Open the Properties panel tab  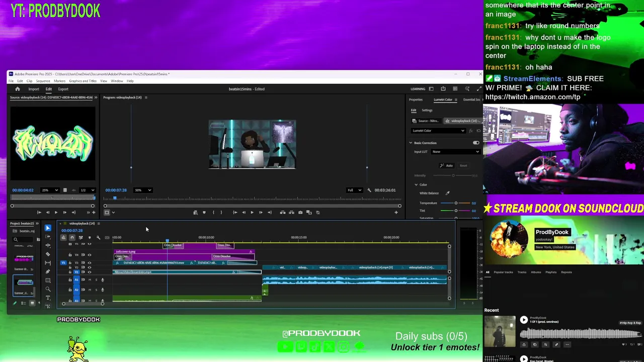click(x=416, y=100)
